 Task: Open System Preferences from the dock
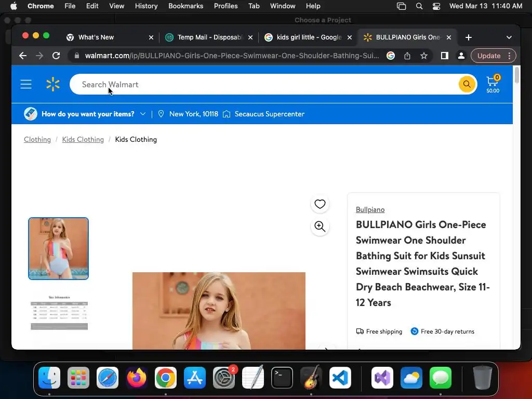tap(224, 378)
